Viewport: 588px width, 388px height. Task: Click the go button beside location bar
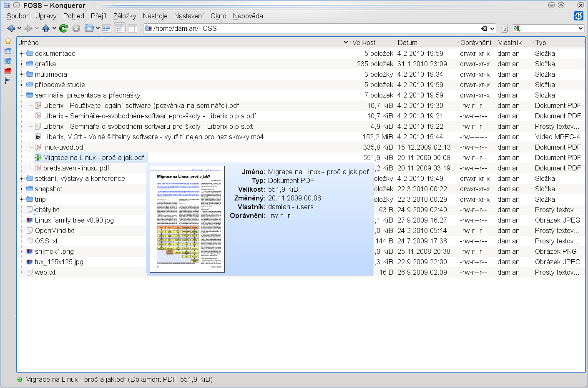504,28
